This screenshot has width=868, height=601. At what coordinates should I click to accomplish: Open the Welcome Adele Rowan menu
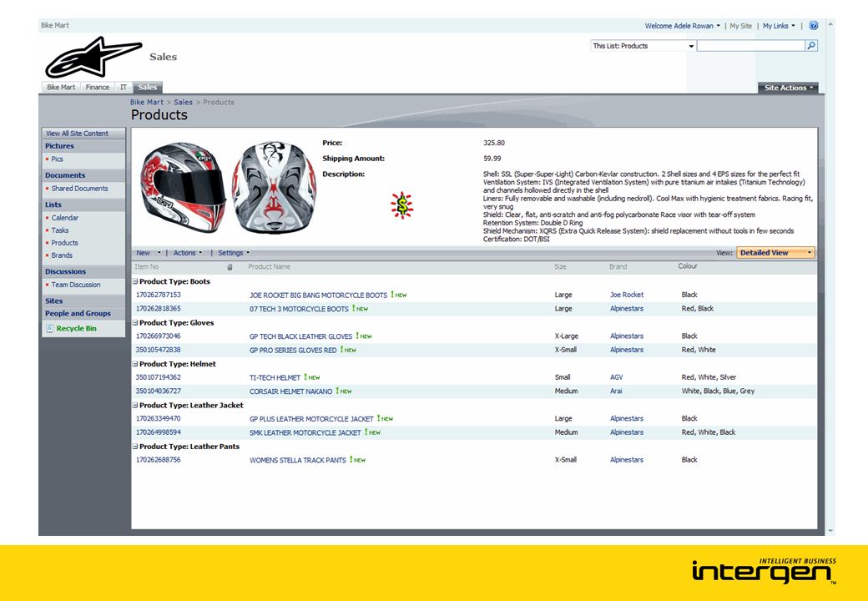(x=682, y=26)
